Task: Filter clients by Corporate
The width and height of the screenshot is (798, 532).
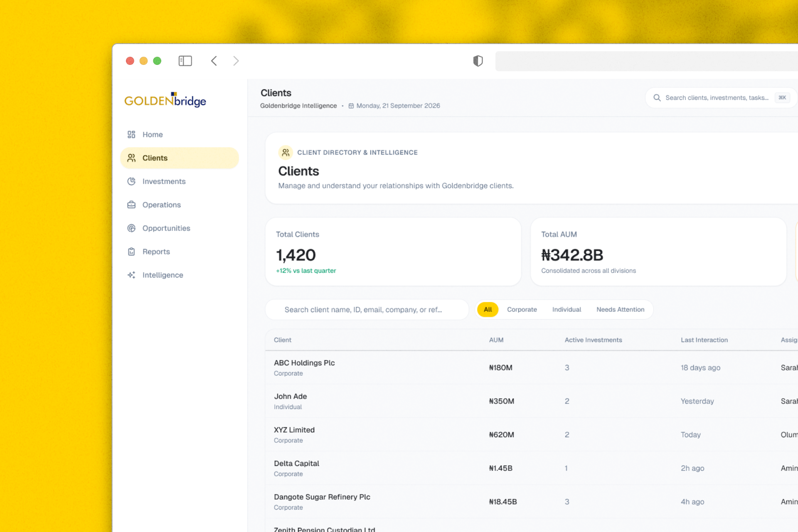Action: [522, 310]
